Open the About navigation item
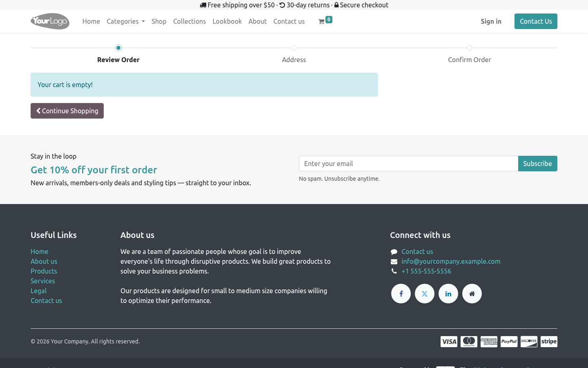Viewport: 588px width, 368px height. click(258, 21)
